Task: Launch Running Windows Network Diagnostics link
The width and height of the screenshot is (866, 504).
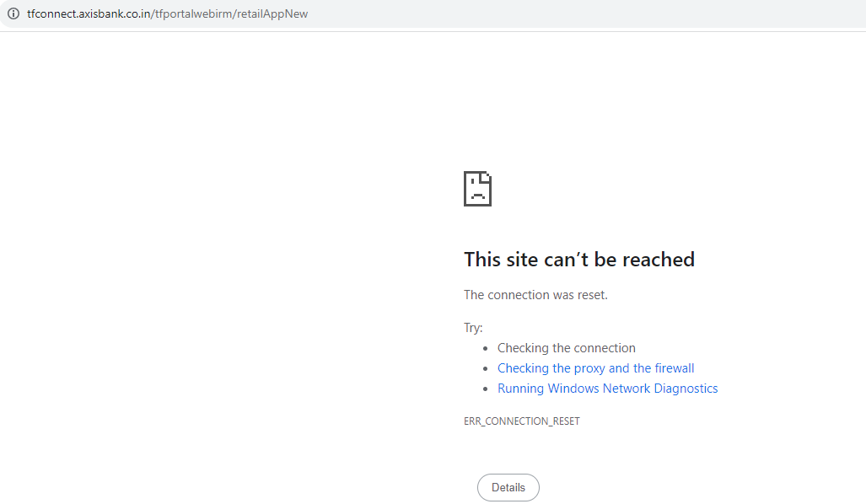Action: [607, 389]
